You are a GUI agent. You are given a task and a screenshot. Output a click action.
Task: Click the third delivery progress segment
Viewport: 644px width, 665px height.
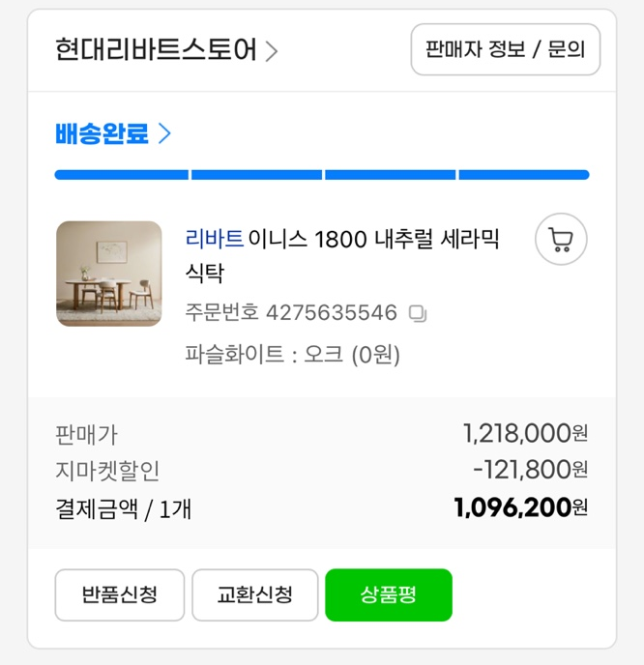pyautogui.click(x=390, y=175)
